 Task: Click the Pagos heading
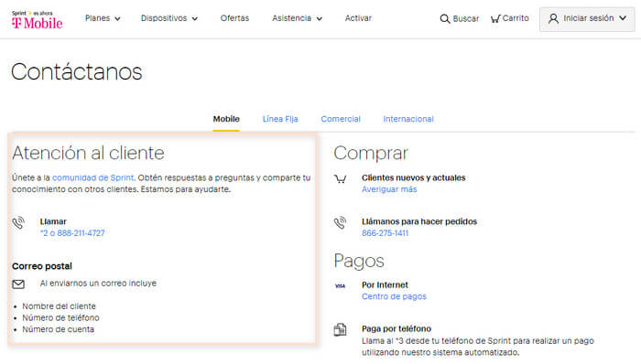[359, 262]
